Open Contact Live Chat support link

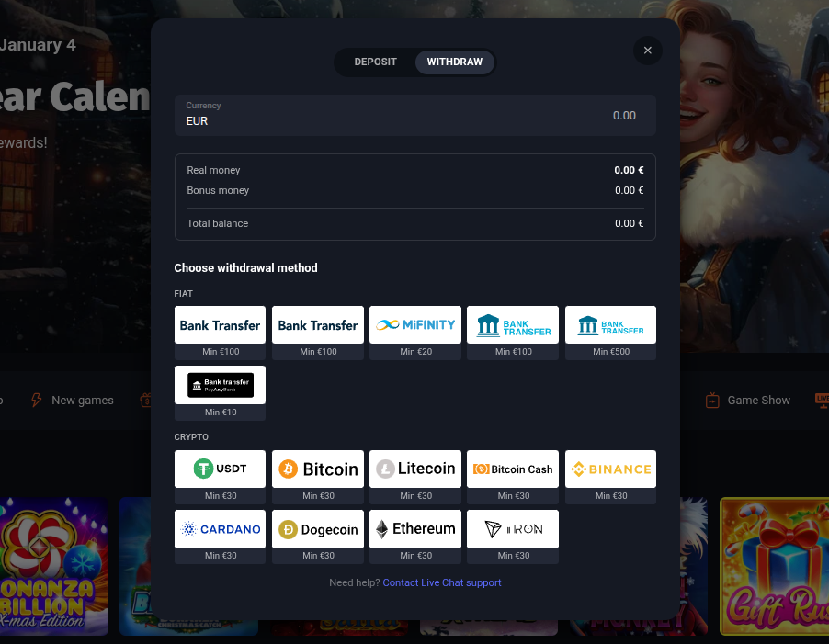tap(442, 582)
